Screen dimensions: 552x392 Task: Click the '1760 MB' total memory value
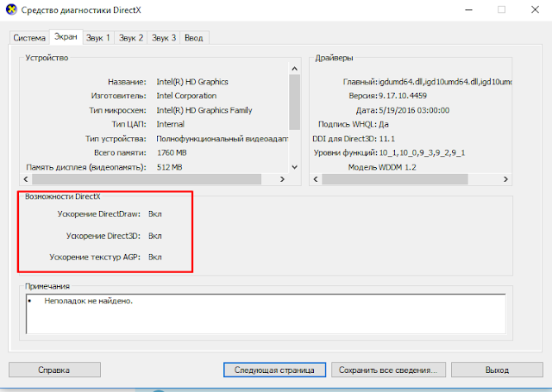pyautogui.click(x=172, y=153)
